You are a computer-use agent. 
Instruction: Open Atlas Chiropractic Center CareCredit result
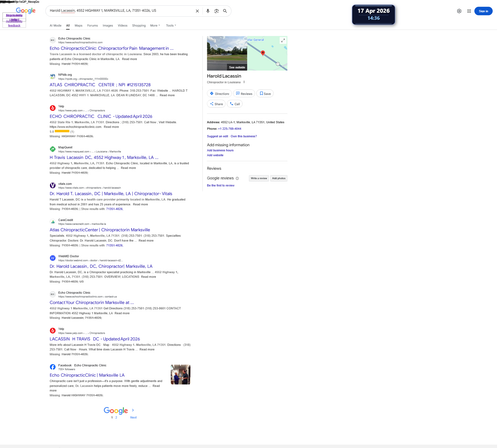pos(100,230)
